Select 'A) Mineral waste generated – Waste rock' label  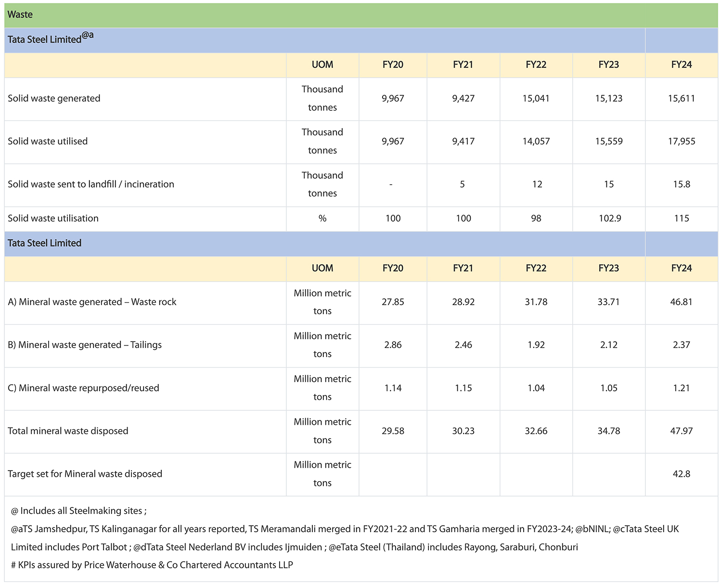pyautogui.click(x=92, y=302)
